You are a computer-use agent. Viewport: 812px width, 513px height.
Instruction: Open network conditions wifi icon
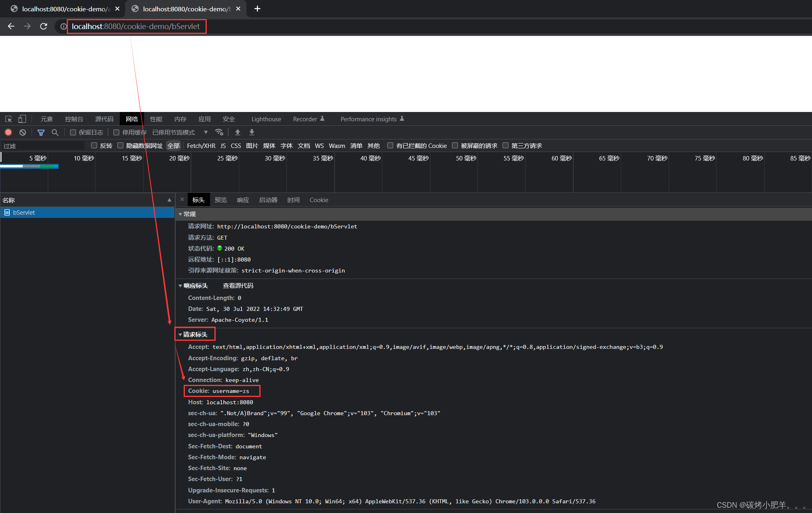(219, 132)
